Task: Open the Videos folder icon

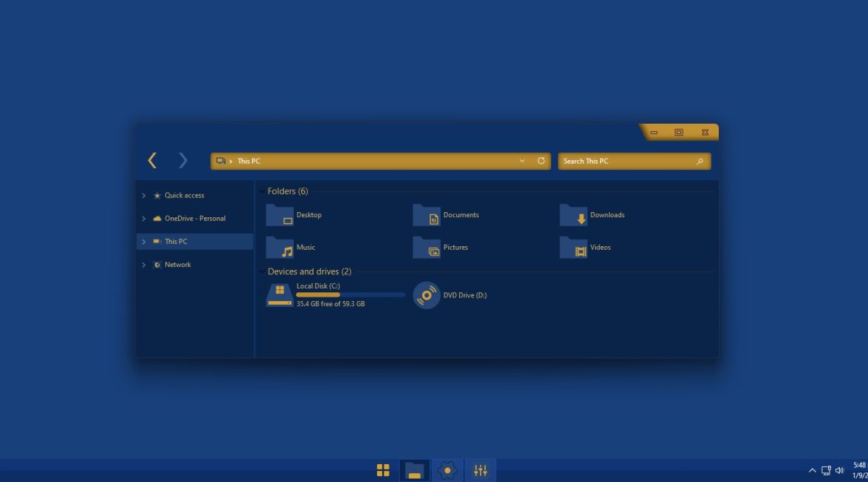Action: coord(573,248)
